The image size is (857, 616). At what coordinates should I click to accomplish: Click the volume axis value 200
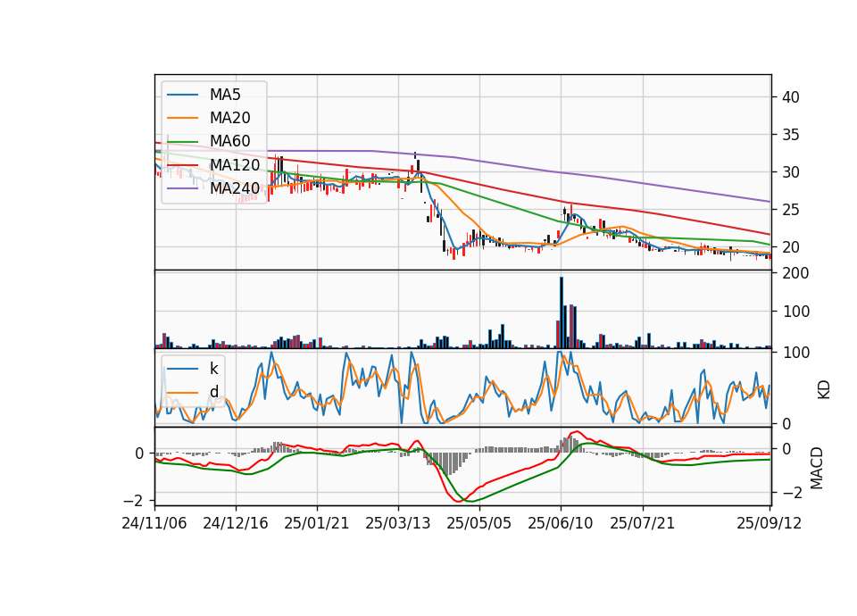click(795, 273)
